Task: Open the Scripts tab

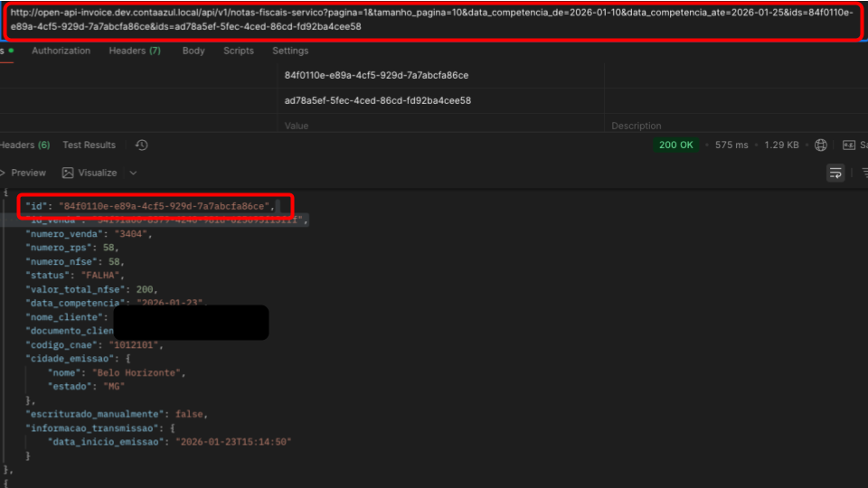Action: (x=239, y=51)
